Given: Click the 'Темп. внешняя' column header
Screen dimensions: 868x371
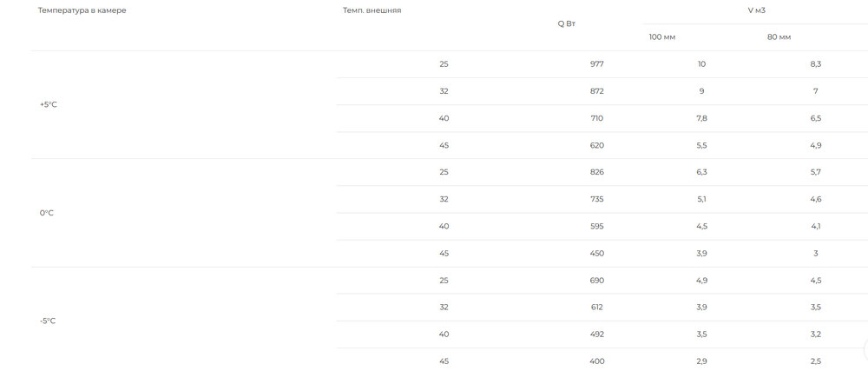Looking at the screenshot, I should pos(372,10).
